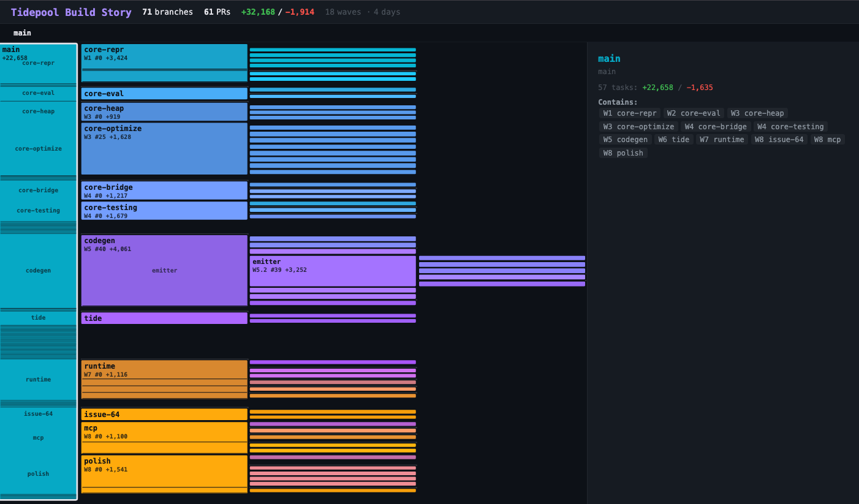Switch to the main branch tab
This screenshot has height=504, width=859.
tap(22, 32)
